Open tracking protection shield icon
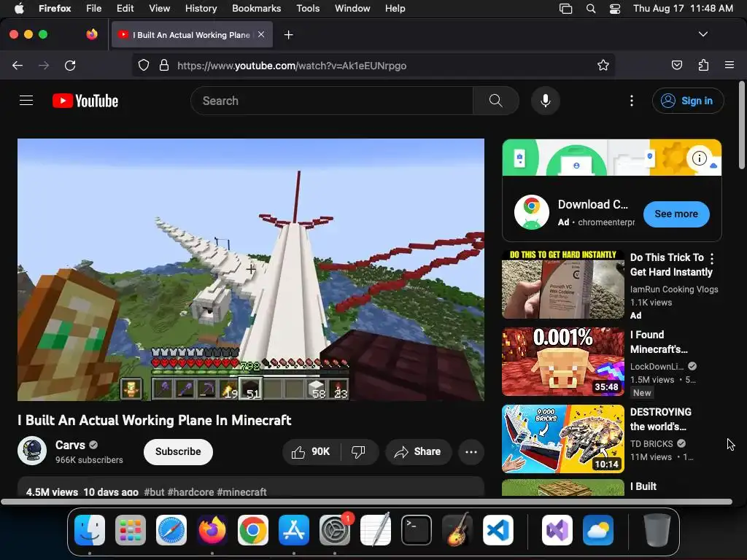 pyautogui.click(x=144, y=65)
